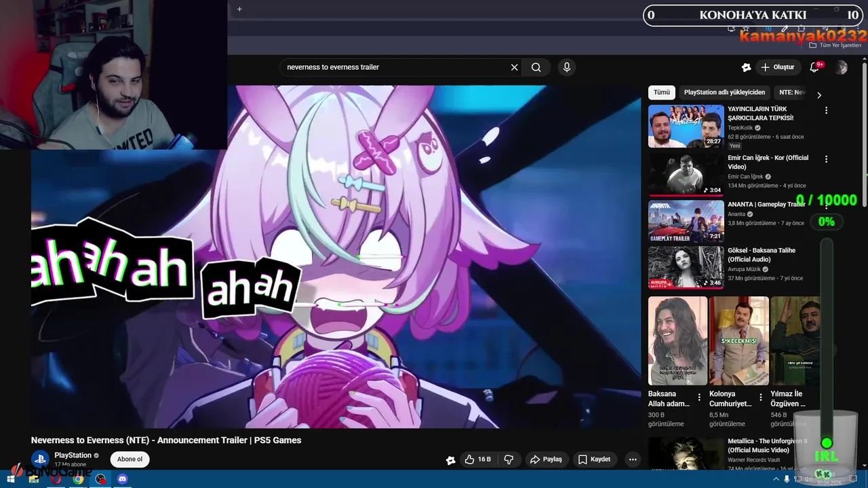
Task: Open Windows Start menu
Action: pos(10,479)
